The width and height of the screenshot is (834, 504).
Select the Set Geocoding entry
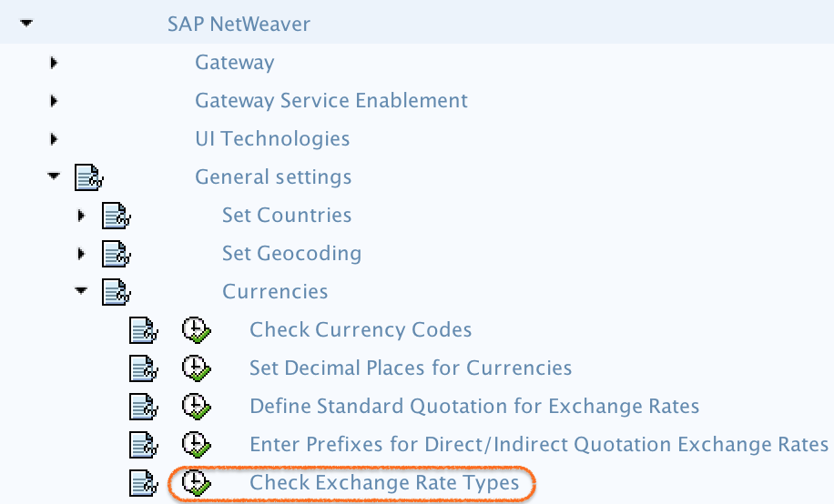(291, 254)
